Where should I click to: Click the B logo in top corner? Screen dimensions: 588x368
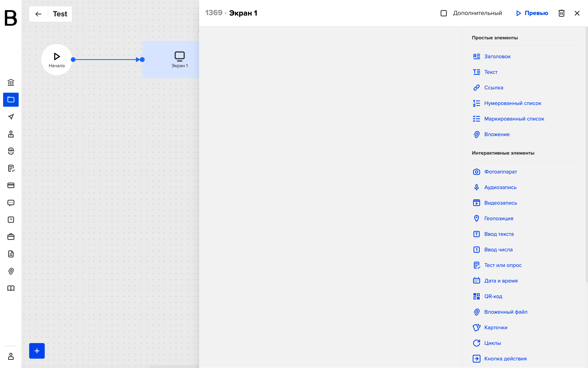click(x=11, y=18)
